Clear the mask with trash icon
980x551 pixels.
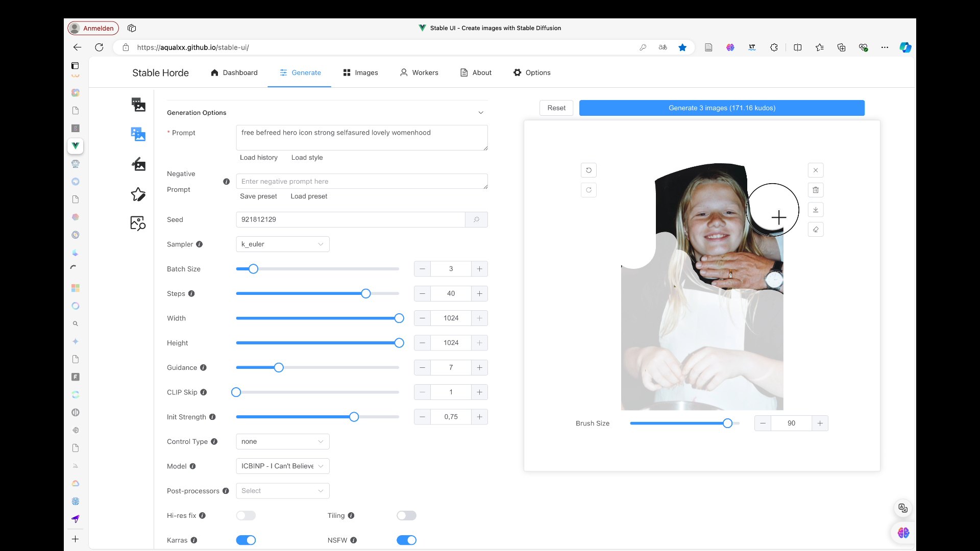click(816, 190)
